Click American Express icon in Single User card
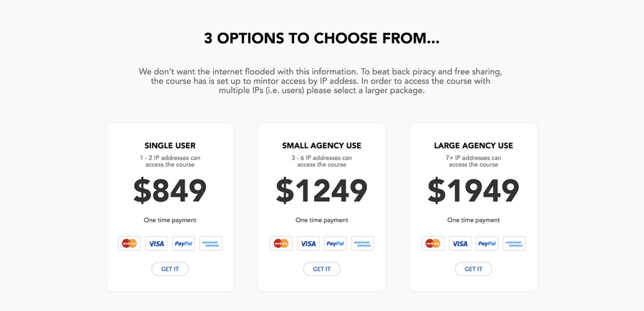The width and height of the screenshot is (644, 311). pyautogui.click(x=210, y=243)
